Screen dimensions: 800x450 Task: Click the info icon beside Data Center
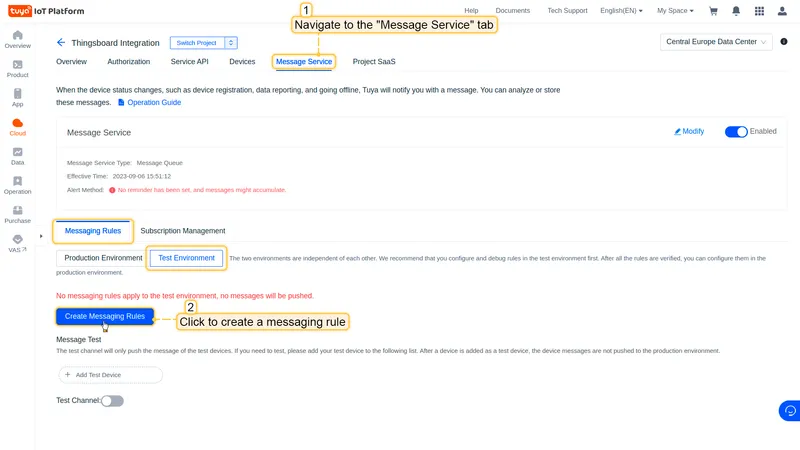click(784, 41)
